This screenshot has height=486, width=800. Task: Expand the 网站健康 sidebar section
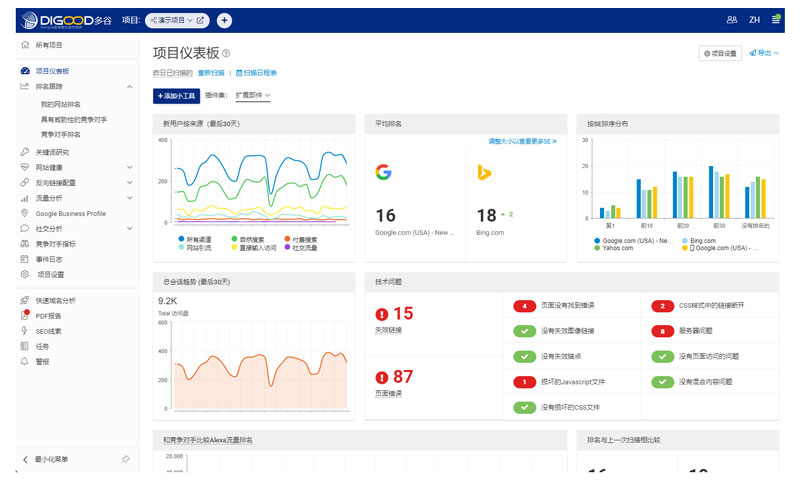coord(129,167)
